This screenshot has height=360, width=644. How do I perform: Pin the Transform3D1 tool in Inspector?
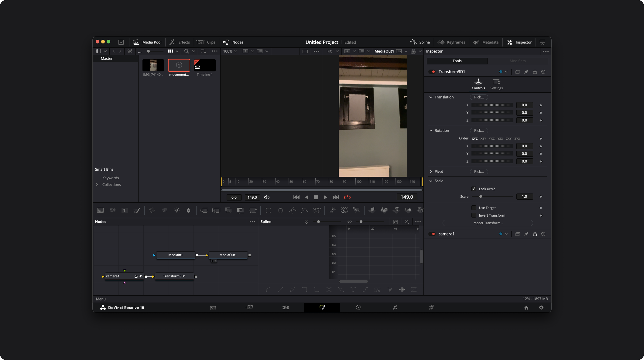pyautogui.click(x=526, y=72)
